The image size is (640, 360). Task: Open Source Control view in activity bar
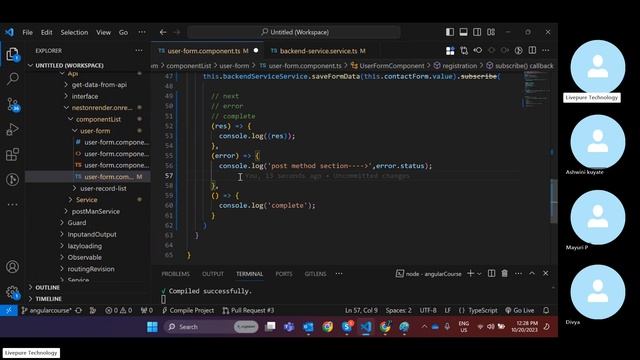[13, 104]
